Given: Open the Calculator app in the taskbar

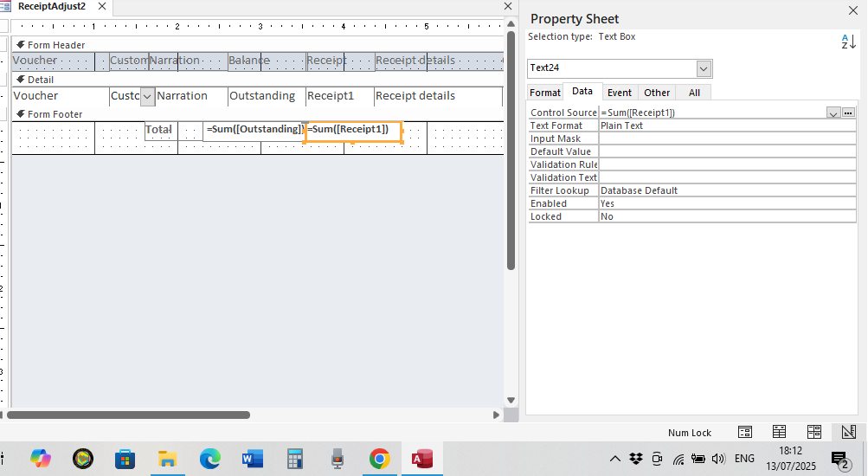Looking at the screenshot, I should coord(295,459).
